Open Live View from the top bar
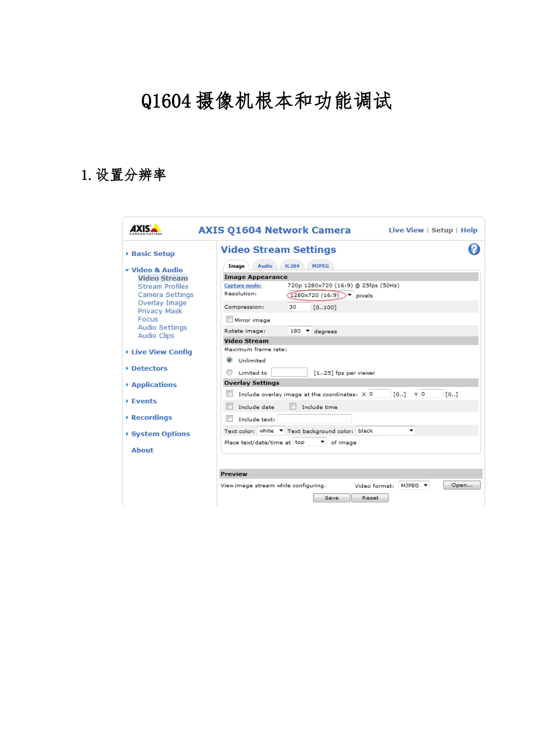The width and height of the screenshot is (534, 756). pos(406,230)
